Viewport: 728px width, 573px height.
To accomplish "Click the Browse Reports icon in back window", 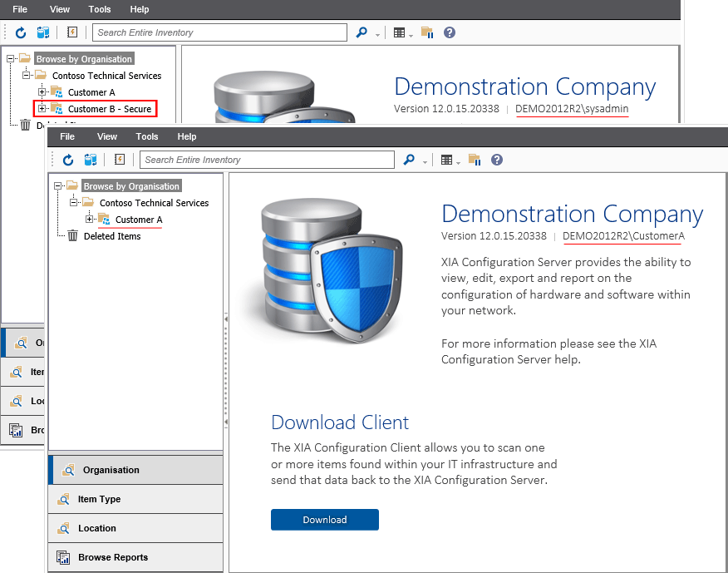I will pyautogui.click(x=16, y=430).
